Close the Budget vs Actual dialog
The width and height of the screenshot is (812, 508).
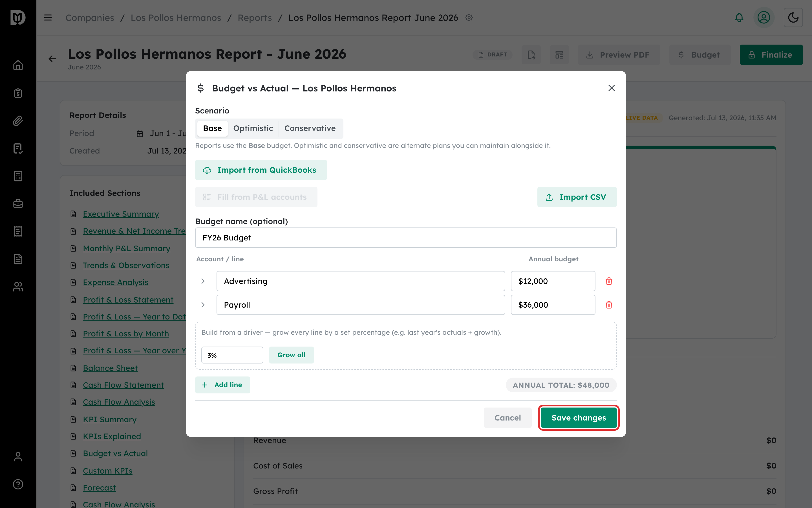coord(611,88)
